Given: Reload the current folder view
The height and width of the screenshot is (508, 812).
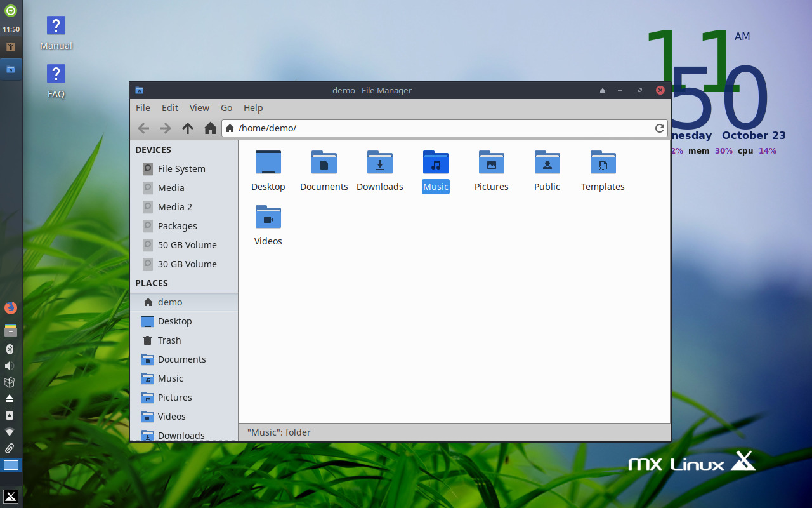Looking at the screenshot, I should tap(660, 128).
